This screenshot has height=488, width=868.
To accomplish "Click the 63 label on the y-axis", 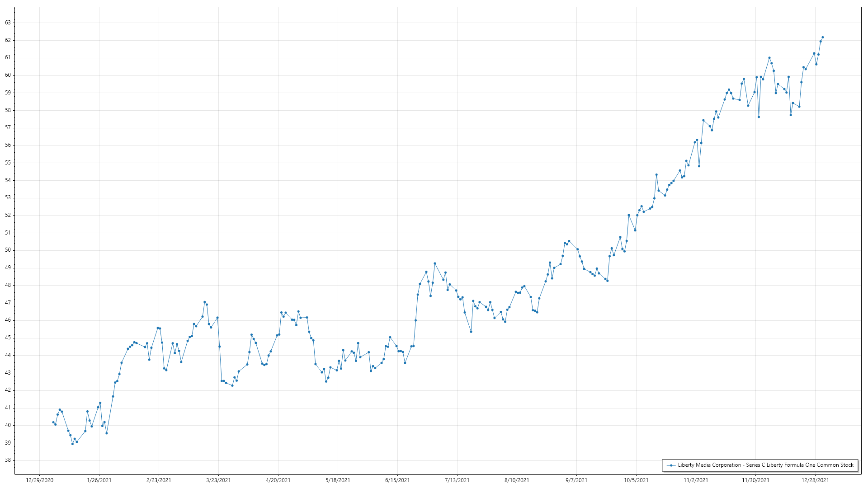I will point(8,23).
